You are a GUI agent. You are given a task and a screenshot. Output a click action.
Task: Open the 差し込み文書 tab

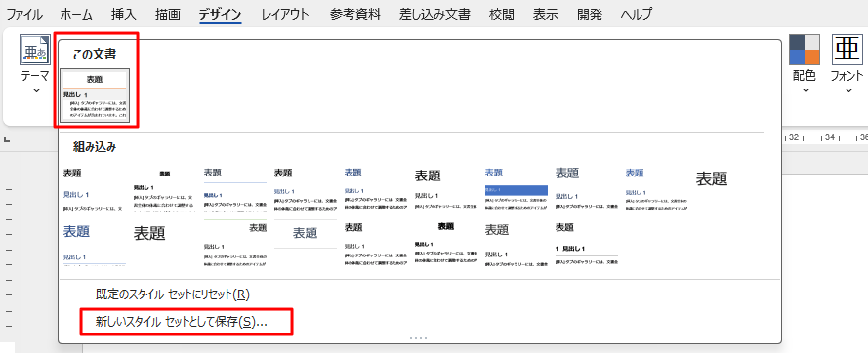pos(435,15)
